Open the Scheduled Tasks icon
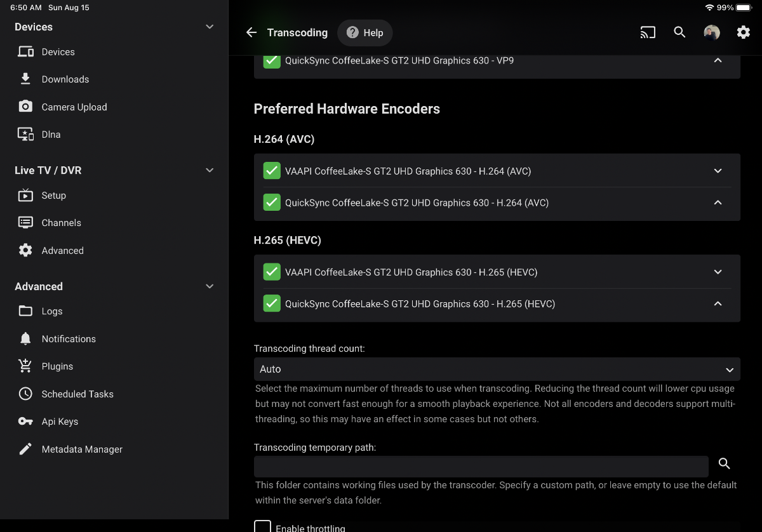 (25, 394)
